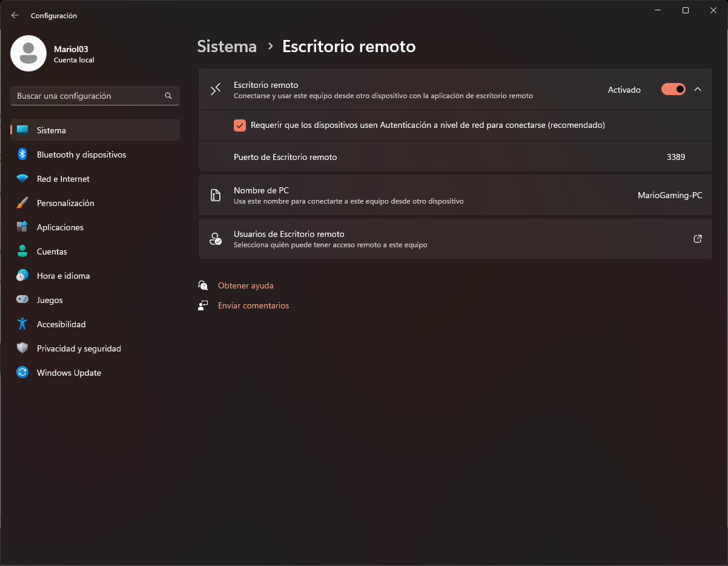Screen dimensions: 728x566
Task: Open external link icon for Usuarios de Escritorio remoto
Action: coord(698,239)
